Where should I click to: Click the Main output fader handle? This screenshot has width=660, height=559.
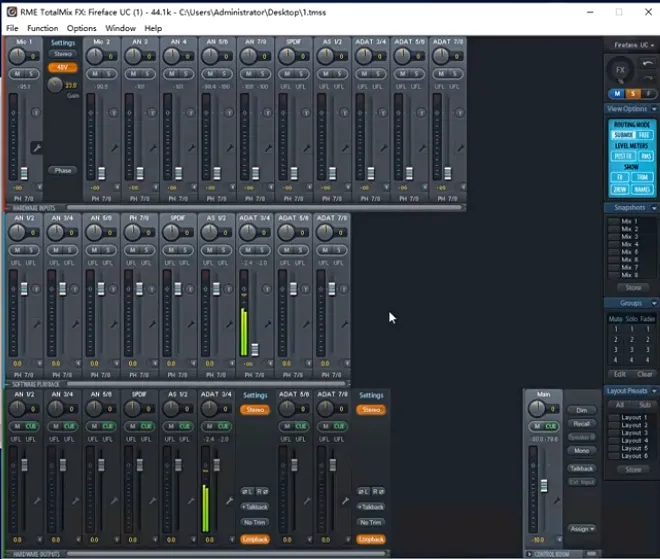tap(544, 486)
